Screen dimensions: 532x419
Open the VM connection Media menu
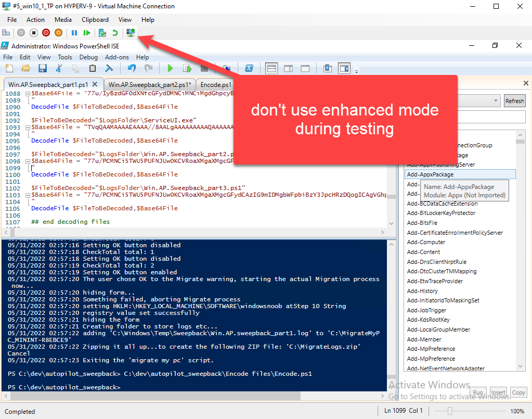63,20
